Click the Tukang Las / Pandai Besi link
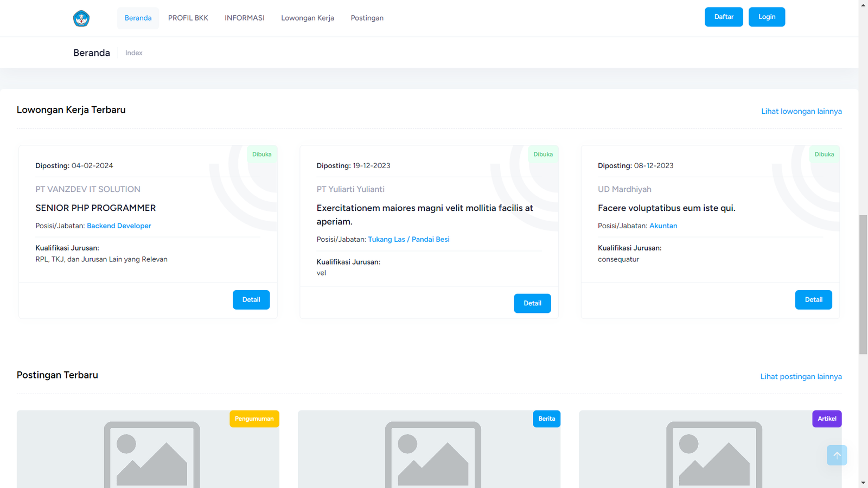Screen dimensions: 868x488 409,239
